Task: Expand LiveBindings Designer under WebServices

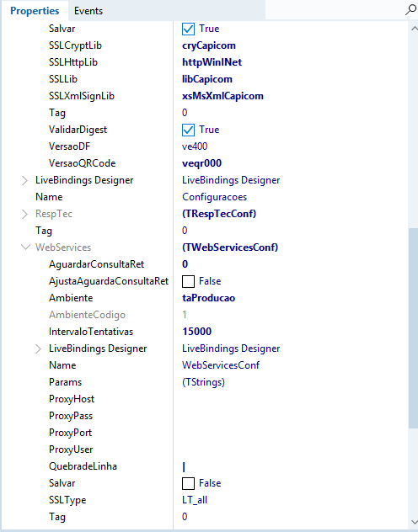Action: pos(38,348)
